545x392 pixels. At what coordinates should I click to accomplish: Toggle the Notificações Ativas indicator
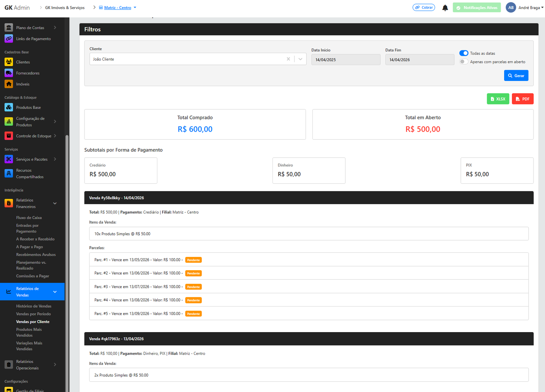pyautogui.click(x=477, y=8)
